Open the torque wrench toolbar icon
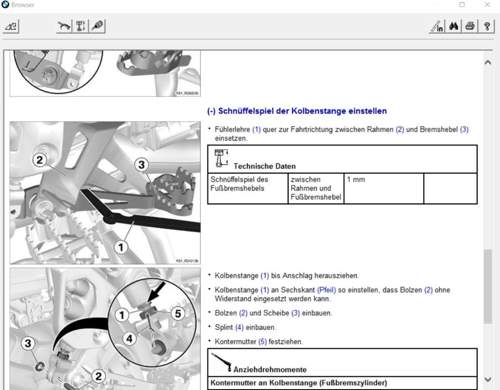Viewport: 500px width, 390px height. (x=64, y=26)
